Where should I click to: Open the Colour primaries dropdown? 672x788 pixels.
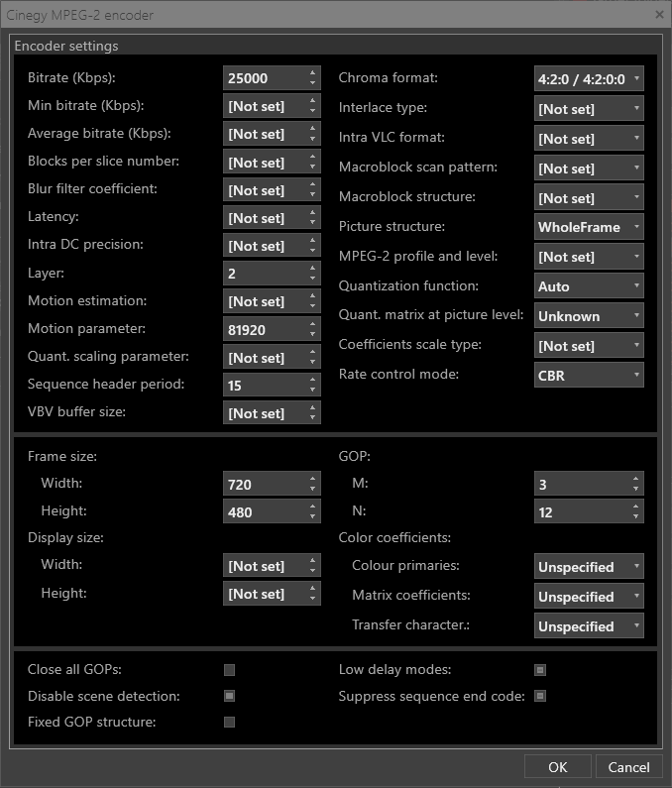click(589, 567)
